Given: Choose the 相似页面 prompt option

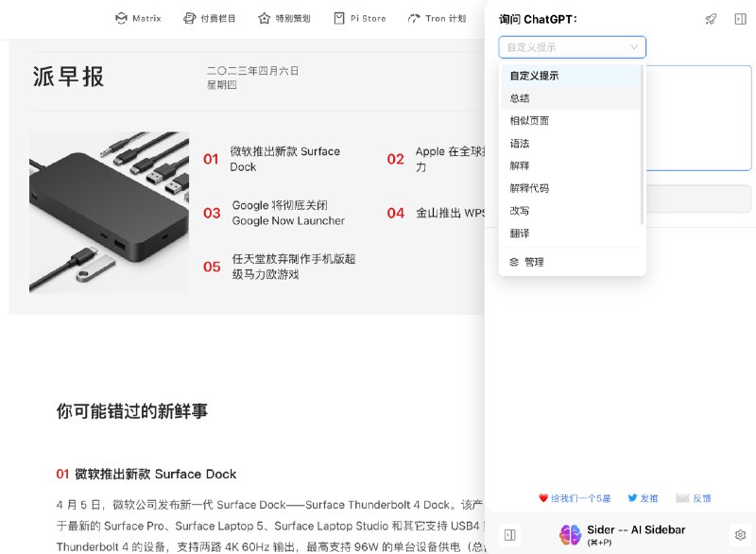Looking at the screenshot, I should click(571, 121).
